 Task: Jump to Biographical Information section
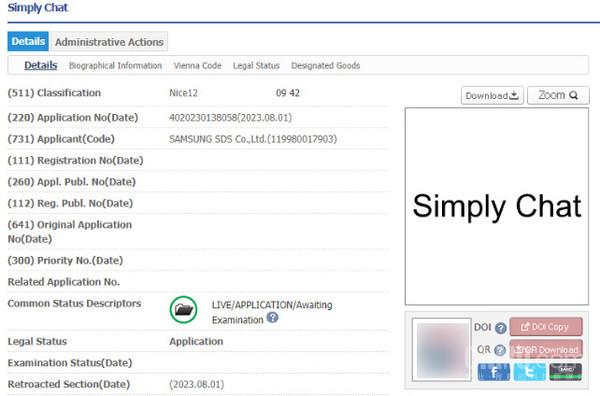tap(115, 66)
